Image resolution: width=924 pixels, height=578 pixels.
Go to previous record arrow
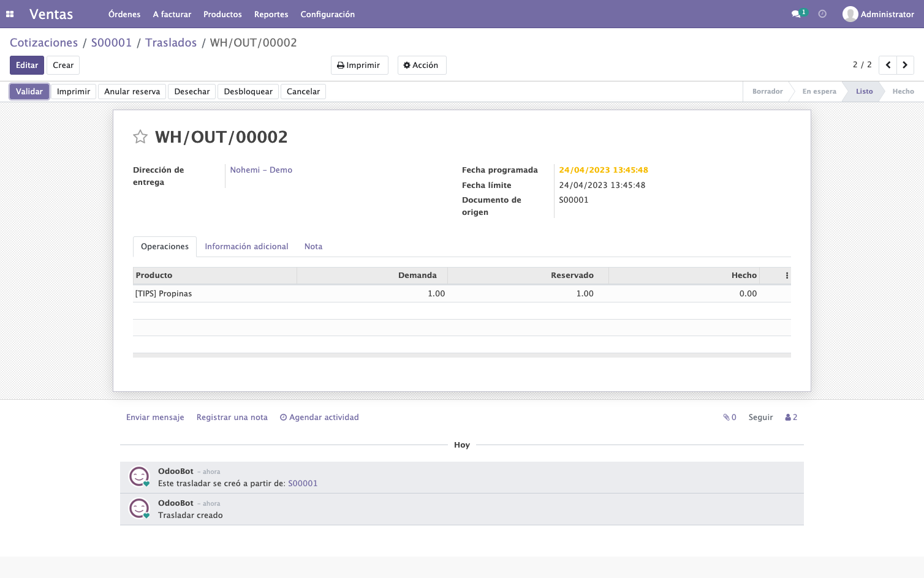[x=888, y=65]
